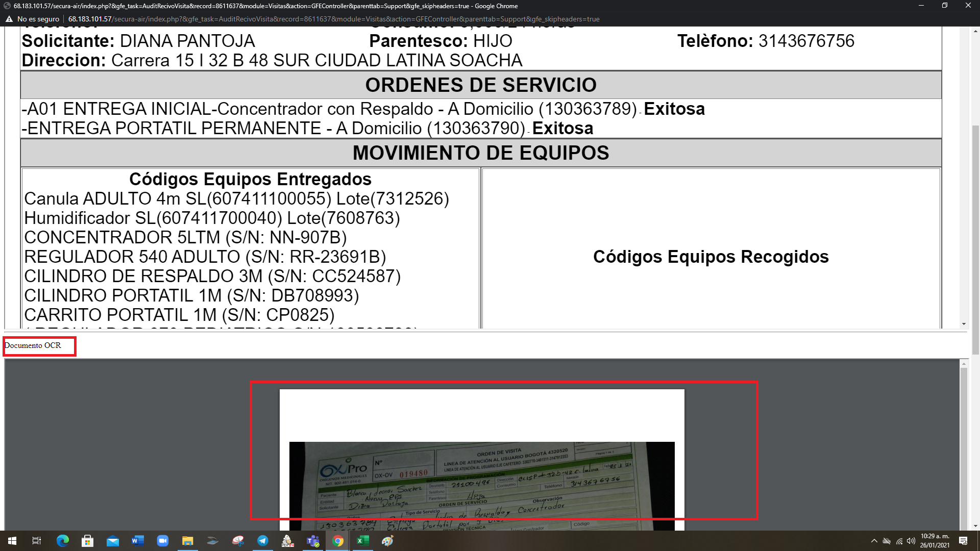
Task: Open Microsoft Excel from the taskbar
Action: [x=363, y=541]
